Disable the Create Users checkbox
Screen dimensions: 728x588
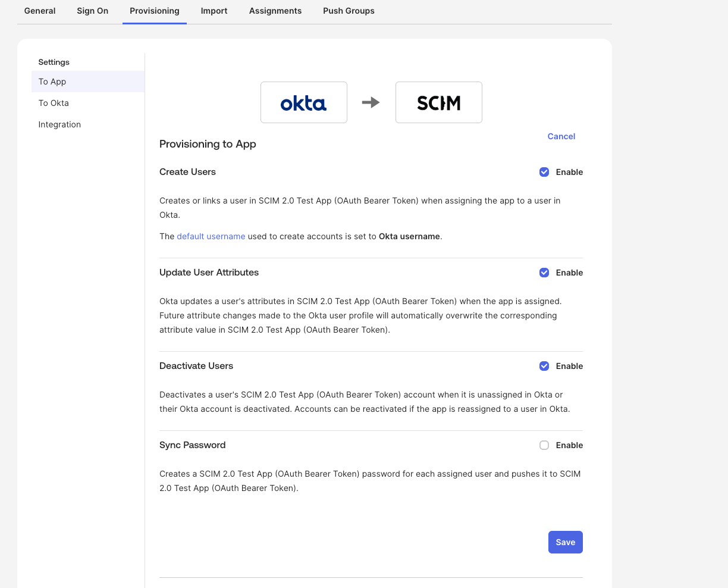click(x=544, y=172)
